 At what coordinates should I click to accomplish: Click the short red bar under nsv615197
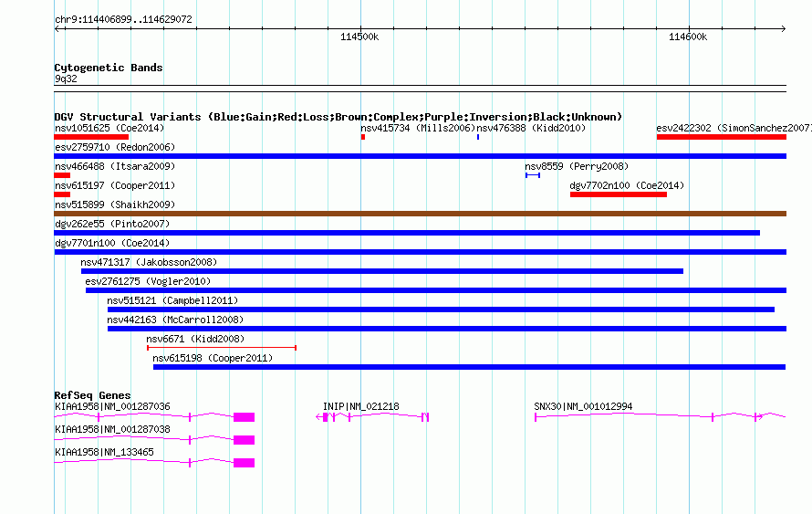pos(62,194)
